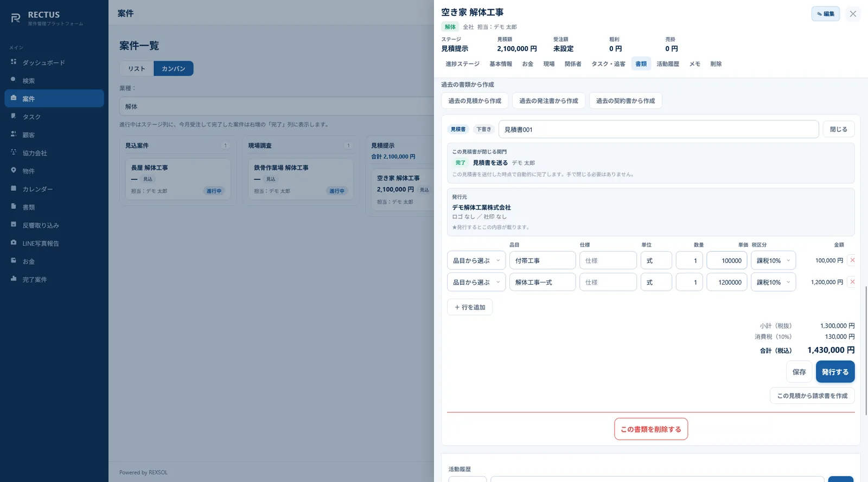Select the タスク・追客 tab
Screen dimensions: 868x482
tap(608, 64)
